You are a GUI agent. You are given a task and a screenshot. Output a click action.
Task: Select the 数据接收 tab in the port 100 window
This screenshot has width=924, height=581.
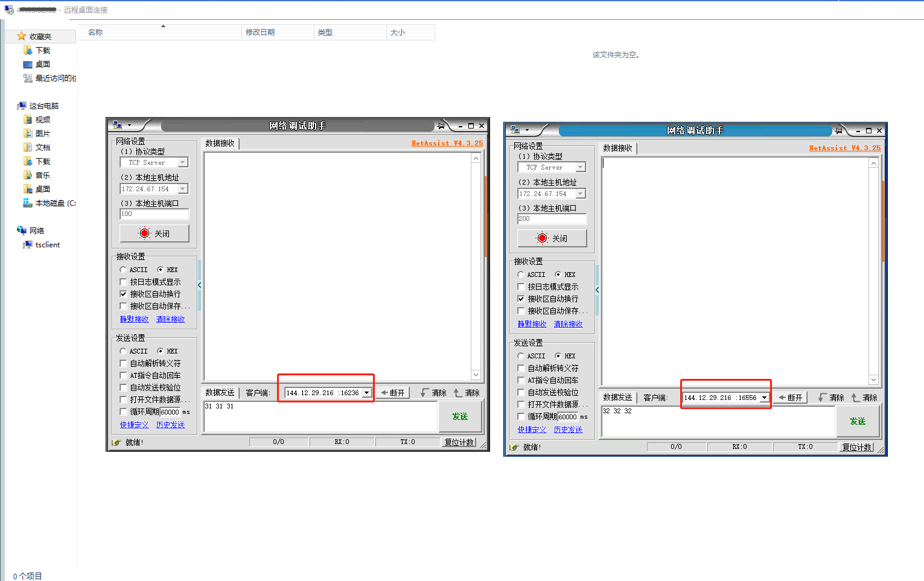click(x=220, y=144)
